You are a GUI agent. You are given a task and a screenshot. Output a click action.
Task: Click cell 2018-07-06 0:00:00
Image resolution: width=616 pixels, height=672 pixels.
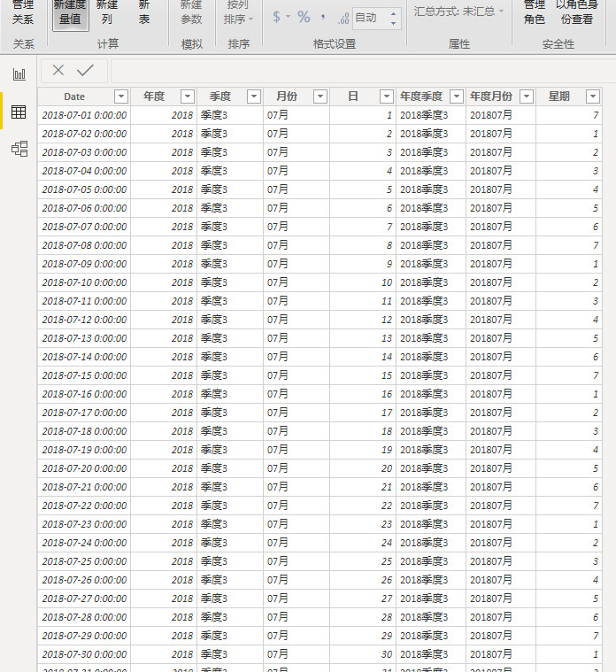pyautogui.click(x=84, y=208)
